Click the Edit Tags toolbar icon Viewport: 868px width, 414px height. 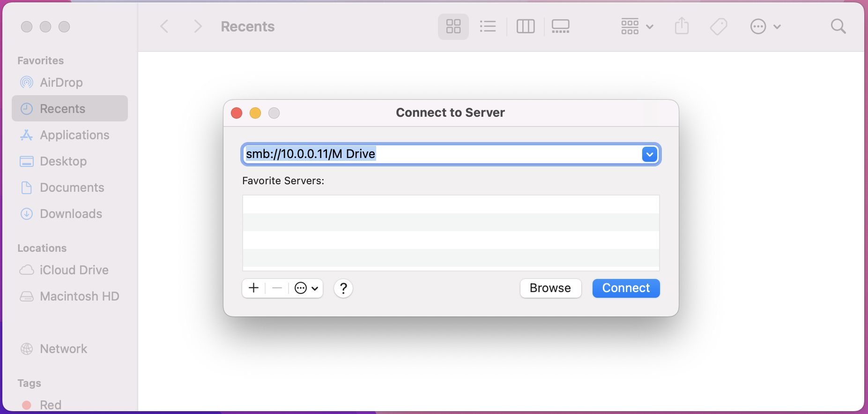718,26
